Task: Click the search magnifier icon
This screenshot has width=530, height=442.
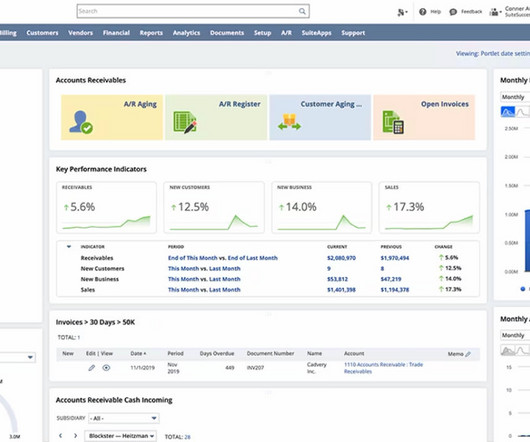Action: click(302, 11)
